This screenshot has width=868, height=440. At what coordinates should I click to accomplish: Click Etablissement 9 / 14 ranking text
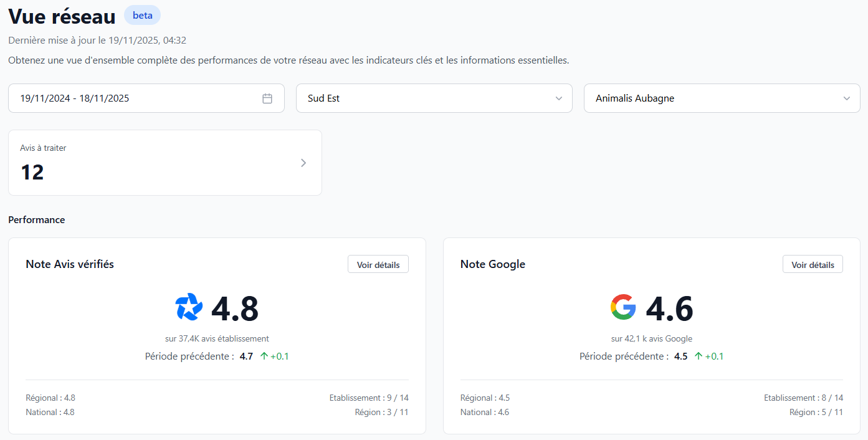pyautogui.click(x=369, y=398)
